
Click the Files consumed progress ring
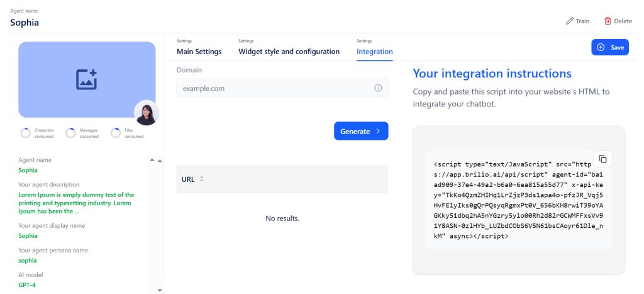pos(116,133)
